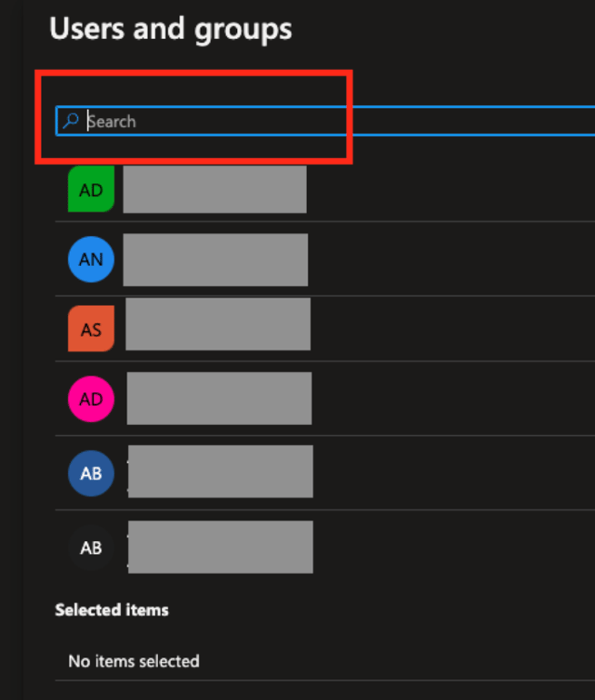Focus the Search input field
The width and height of the screenshot is (595, 700).
(x=327, y=121)
